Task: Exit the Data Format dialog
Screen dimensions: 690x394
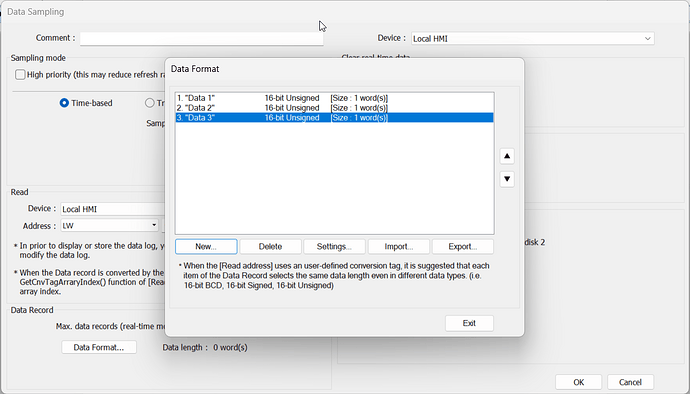Action: pyautogui.click(x=469, y=323)
